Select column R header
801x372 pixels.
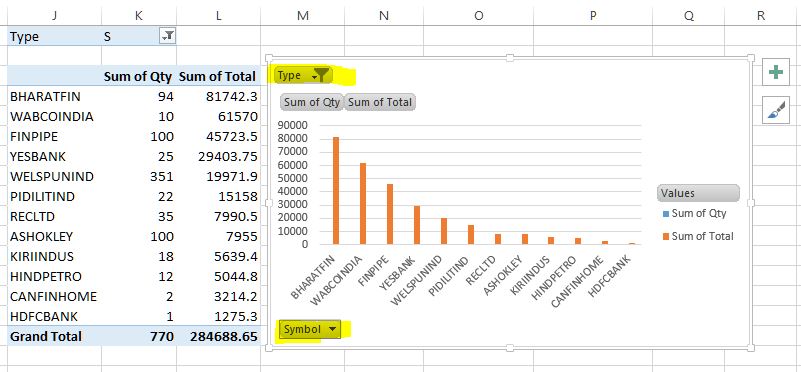point(761,15)
